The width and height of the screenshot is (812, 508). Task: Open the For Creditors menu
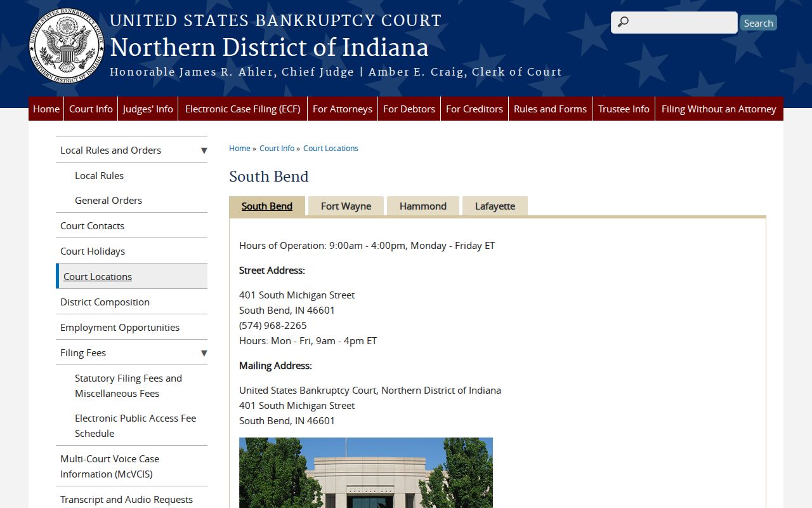475,109
